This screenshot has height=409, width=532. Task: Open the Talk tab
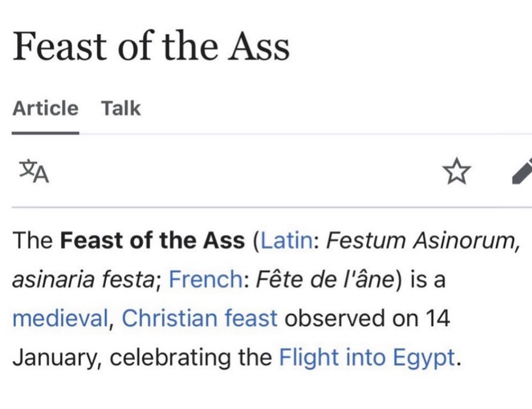coord(121,108)
